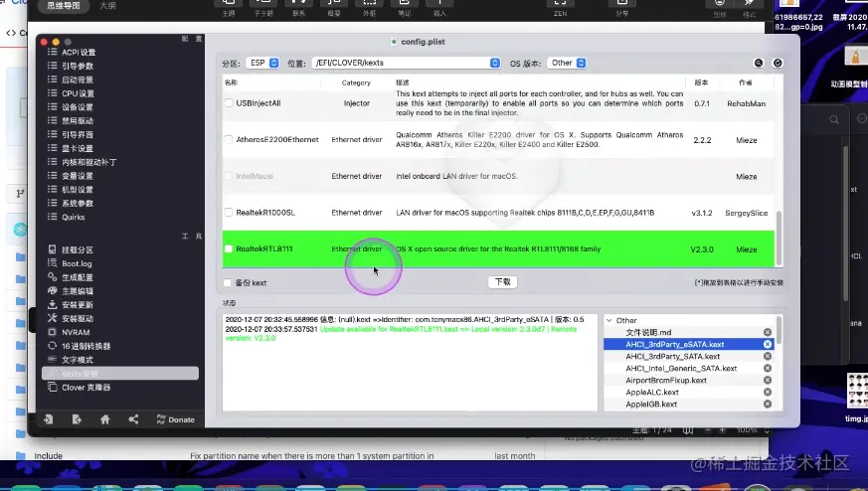Viewport: 868px width, 491px height.
Task: Click 生成配置 tool icon
Action: [52, 277]
